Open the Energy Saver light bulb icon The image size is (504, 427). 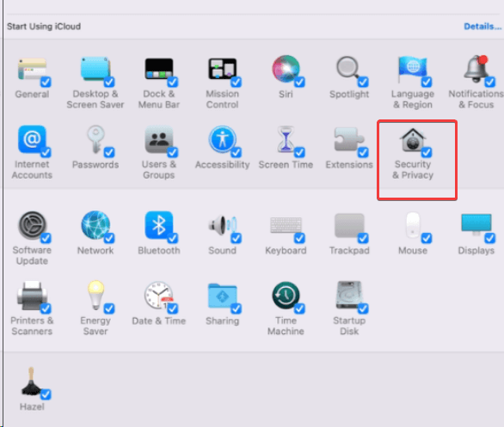coord(95,296)
